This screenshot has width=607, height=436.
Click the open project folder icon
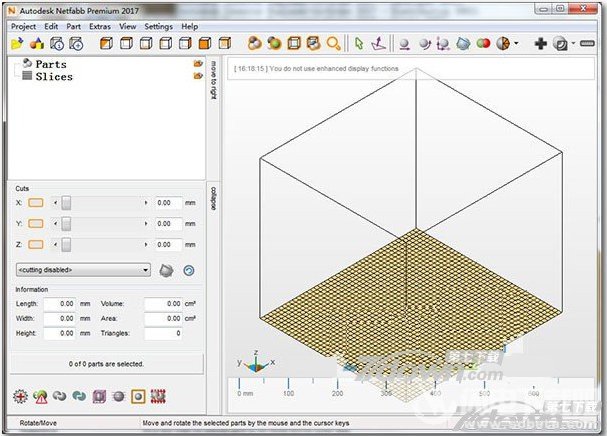(17, 44)
